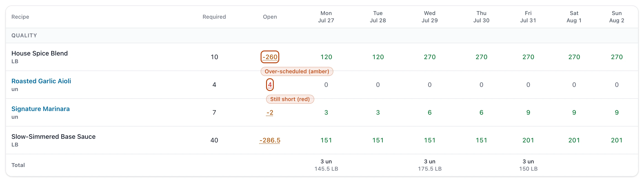Click Signature Marinara's Friday value 9
644x182 pixels.
click(528, 113)
